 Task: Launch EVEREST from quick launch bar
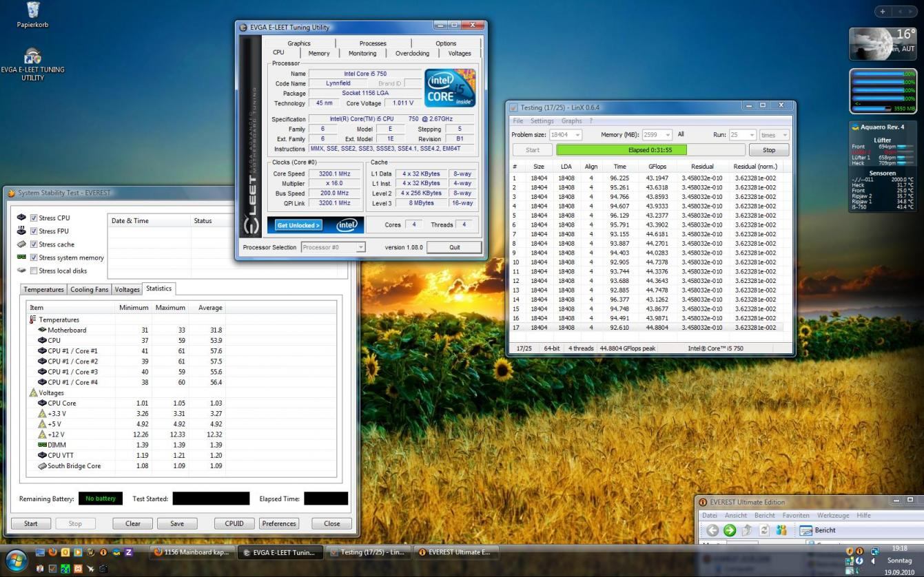(103, 552)
